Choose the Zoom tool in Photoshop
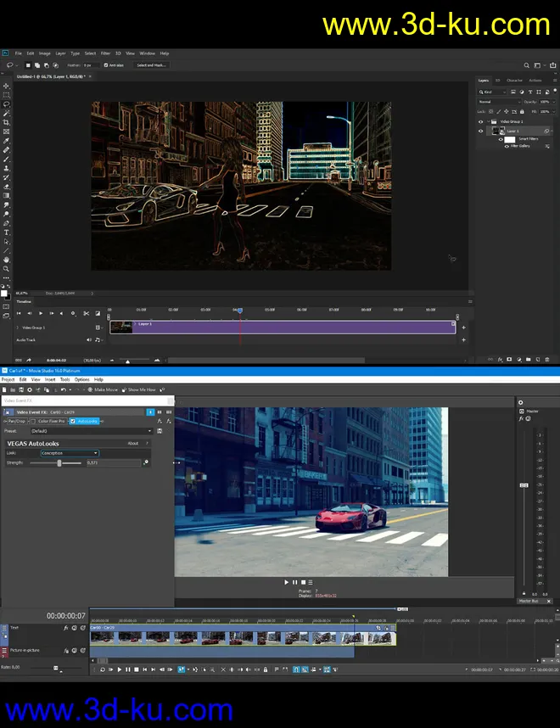 tap(7, 268)
